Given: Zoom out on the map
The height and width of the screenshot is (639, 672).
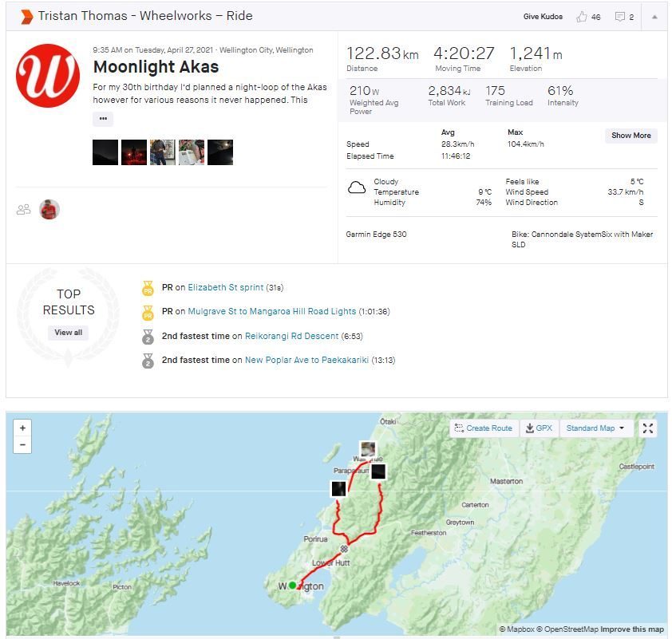Looking at the screenshot, I should click(22, 444).
